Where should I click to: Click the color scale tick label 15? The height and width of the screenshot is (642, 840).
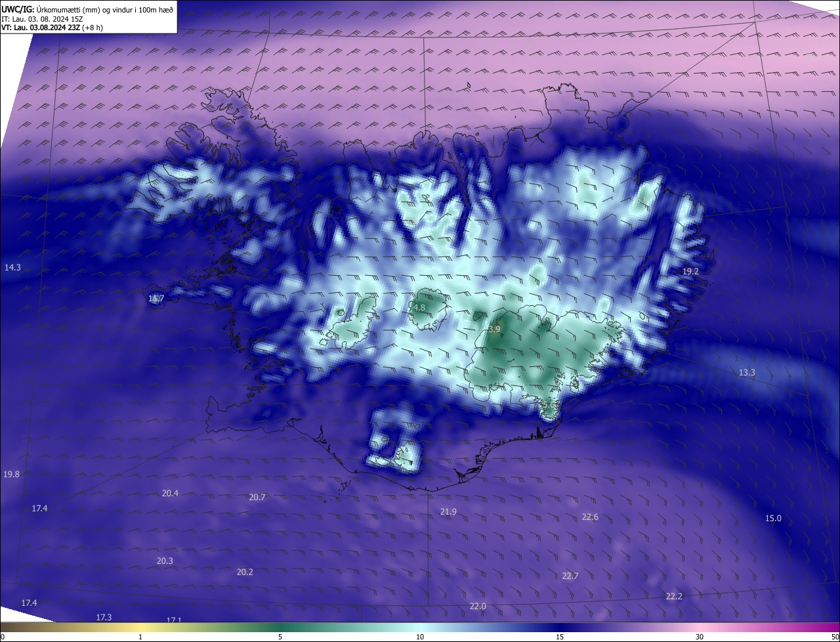tap(560, 637)
